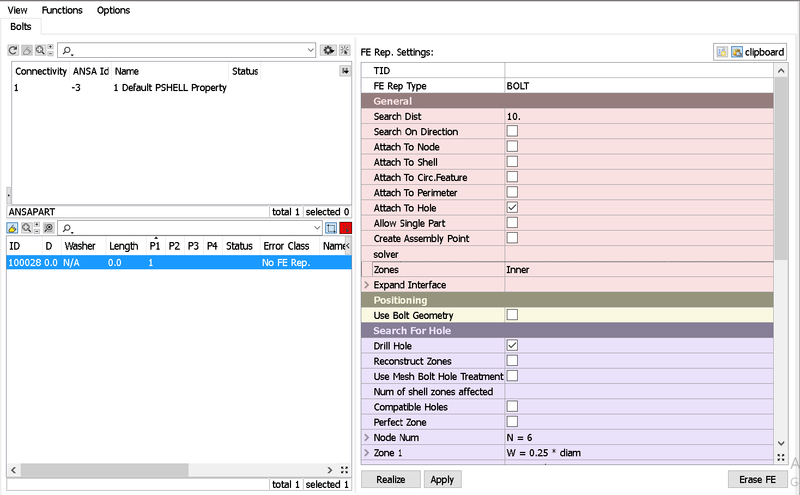Click the red icon above the bolts table
This screenshot has width=800, height=495.
click(x=345, y=228)
